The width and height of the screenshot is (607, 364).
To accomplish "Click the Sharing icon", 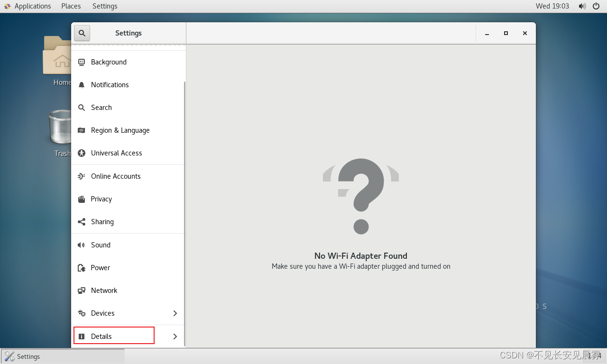I will click(82, 222).
